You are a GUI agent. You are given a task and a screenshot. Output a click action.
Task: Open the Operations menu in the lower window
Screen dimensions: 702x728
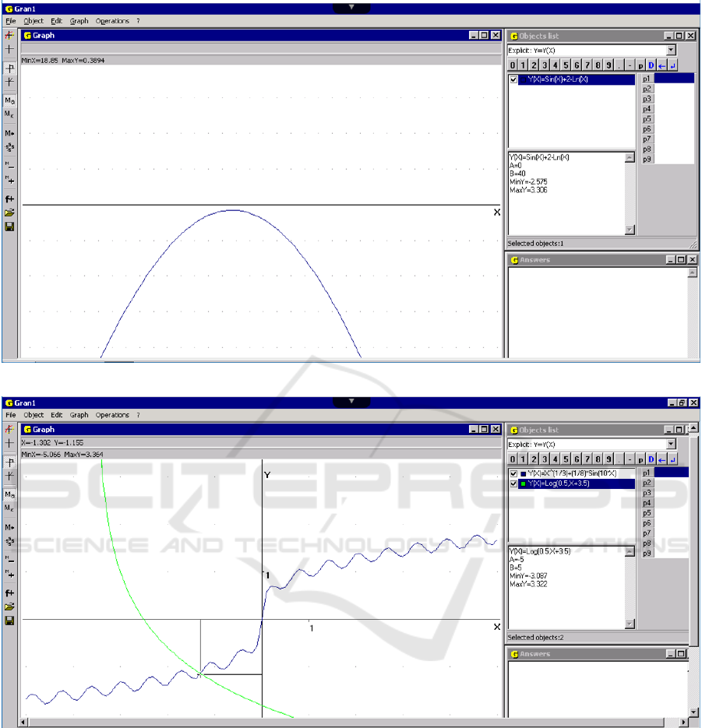(x=112, y=415)
